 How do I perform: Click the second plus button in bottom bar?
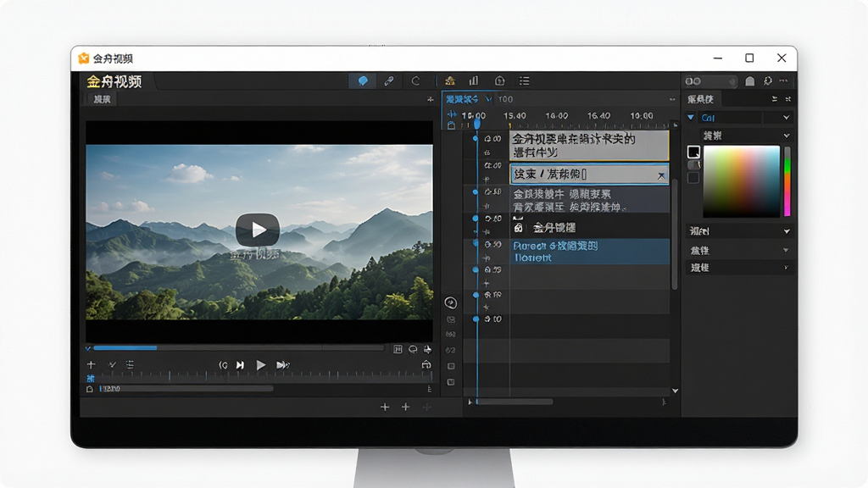[405, 408]
